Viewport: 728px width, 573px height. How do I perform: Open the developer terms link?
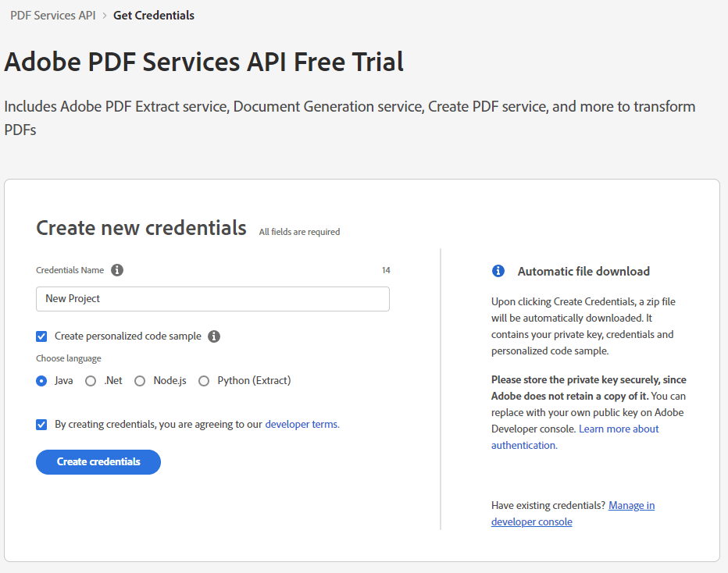click(x=302, y=425)
